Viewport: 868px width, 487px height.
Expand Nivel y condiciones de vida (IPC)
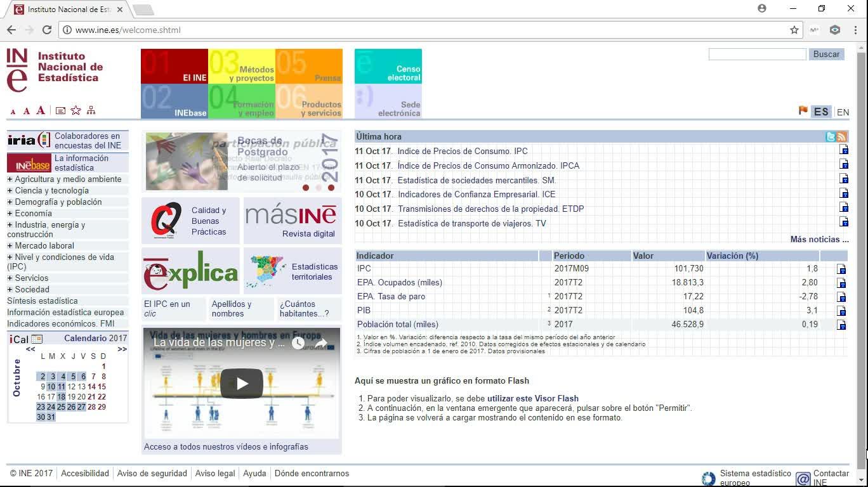coord(10,257)
